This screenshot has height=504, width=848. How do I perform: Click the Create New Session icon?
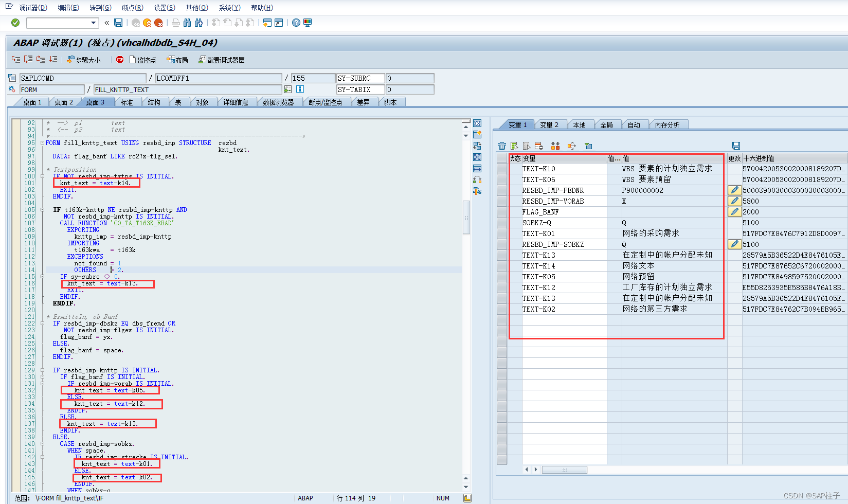pos(267,23)
